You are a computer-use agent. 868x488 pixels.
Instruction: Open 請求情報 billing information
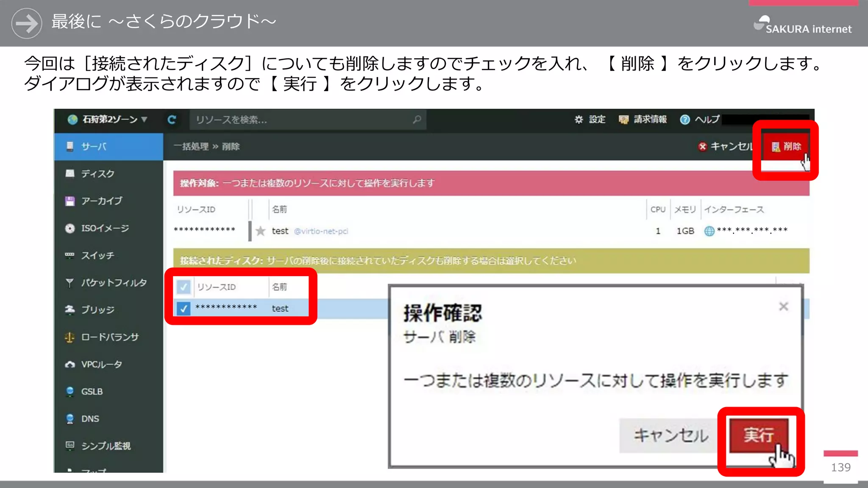click(643, 119)
